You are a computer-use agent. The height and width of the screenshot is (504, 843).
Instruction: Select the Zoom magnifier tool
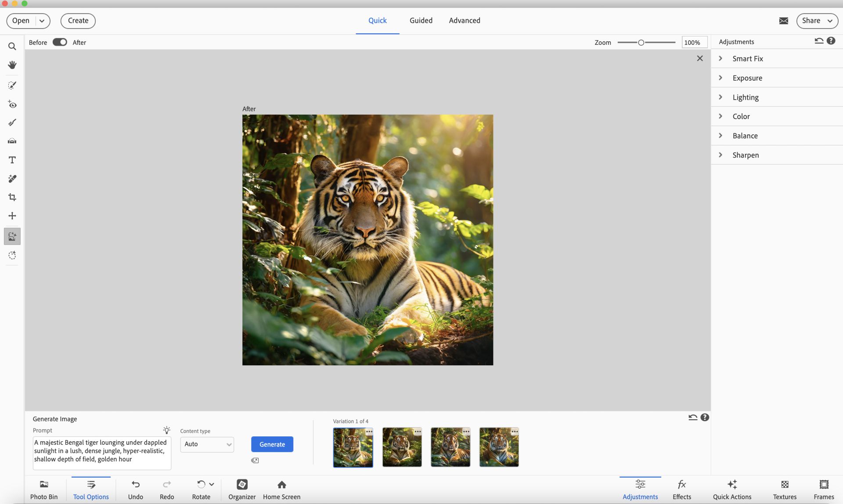coord(12,46)
